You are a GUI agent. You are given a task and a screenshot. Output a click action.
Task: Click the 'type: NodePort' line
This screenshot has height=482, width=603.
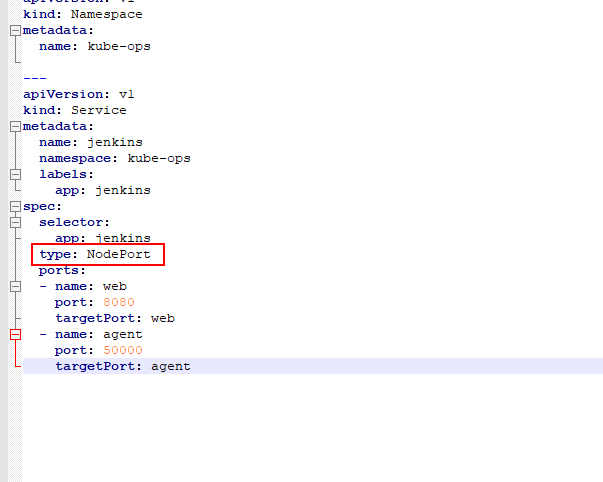pyautogui.click(x=95, y=255)
